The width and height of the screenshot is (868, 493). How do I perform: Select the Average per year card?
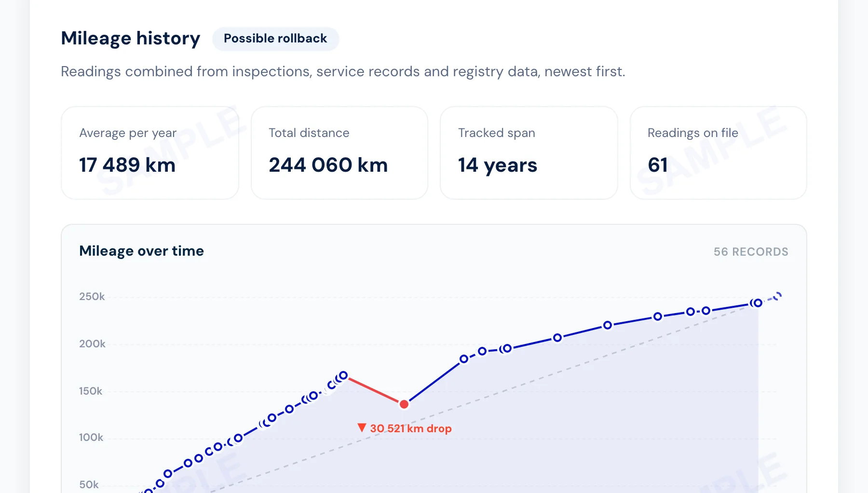150,153
